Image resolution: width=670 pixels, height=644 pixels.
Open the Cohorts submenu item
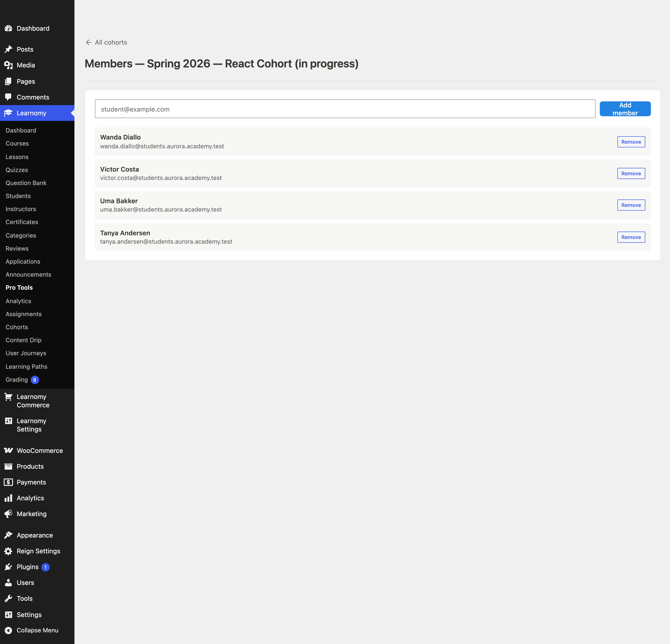point(17,327)
